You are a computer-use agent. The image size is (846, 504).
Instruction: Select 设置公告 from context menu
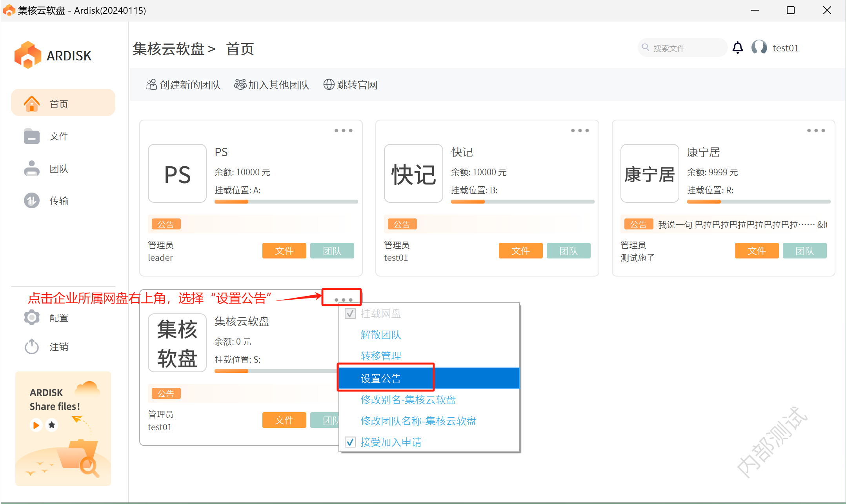[380, 378]
